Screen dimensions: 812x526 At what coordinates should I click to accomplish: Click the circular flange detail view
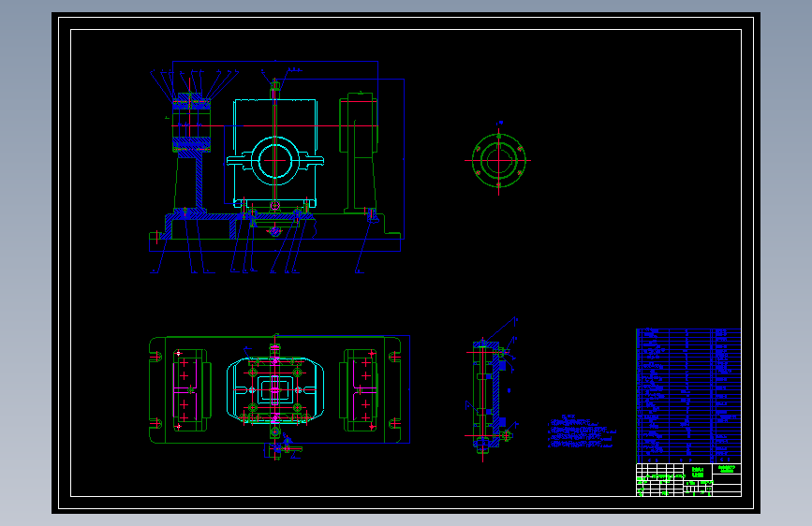tap(498, 160)
